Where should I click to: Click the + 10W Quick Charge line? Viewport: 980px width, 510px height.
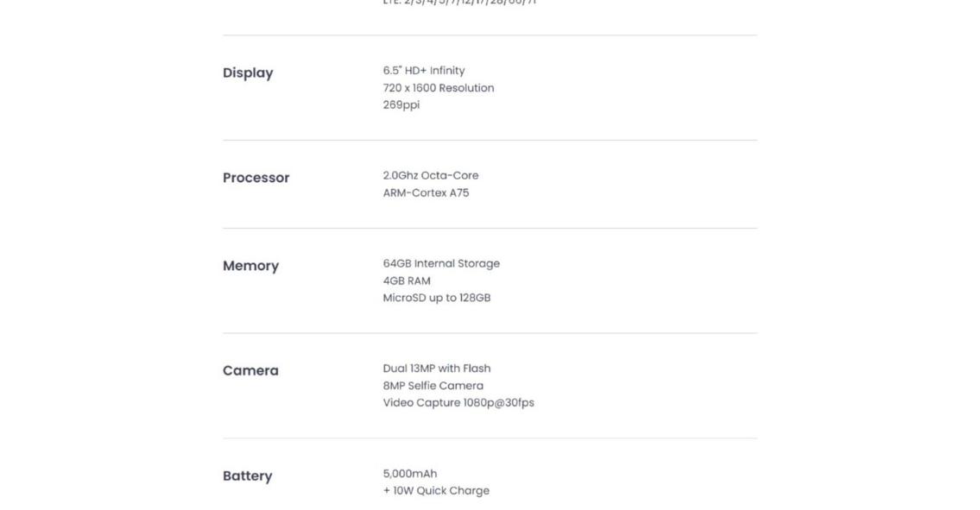[x=436, y=491]
